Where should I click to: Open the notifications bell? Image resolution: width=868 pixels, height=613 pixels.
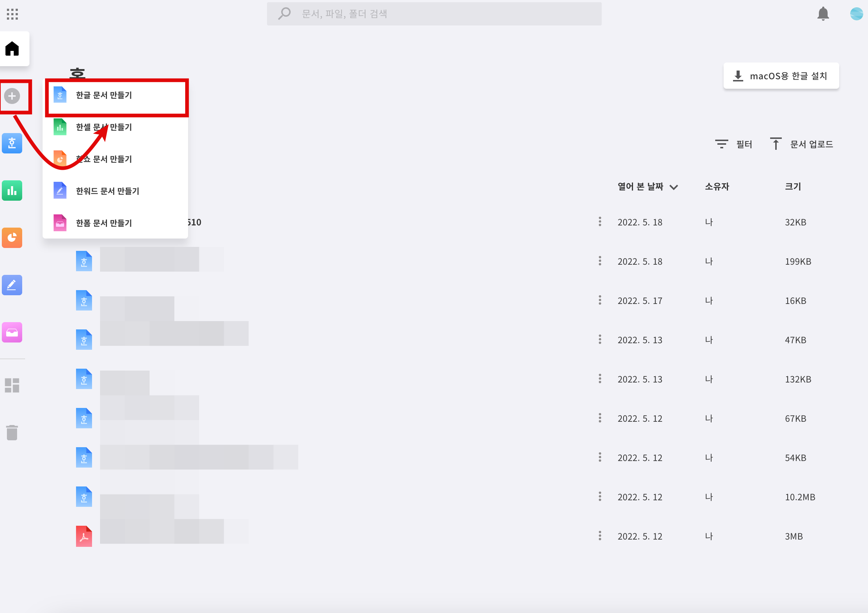click(x=823, y=13)
